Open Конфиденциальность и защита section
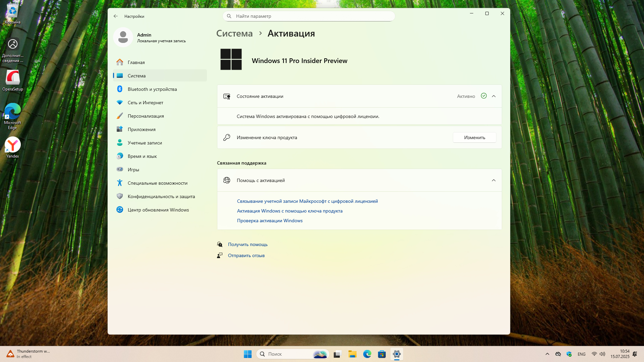This screenshot has width=644, height=362. (x=161, y=196)
